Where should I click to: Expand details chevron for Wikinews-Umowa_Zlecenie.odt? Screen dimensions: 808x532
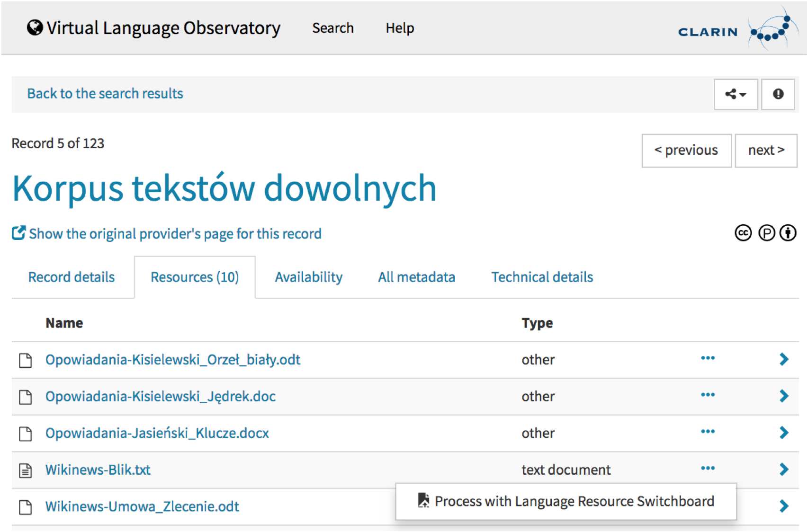pyautogui.click(x=784, y=506)
